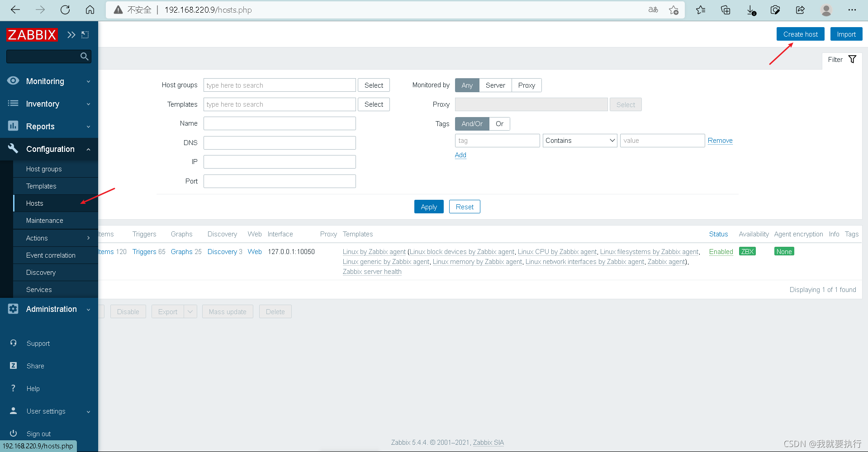The width and height of the screenshot is (868, 452).
Task: Click the Share Z icon
Action: point(14,366)
